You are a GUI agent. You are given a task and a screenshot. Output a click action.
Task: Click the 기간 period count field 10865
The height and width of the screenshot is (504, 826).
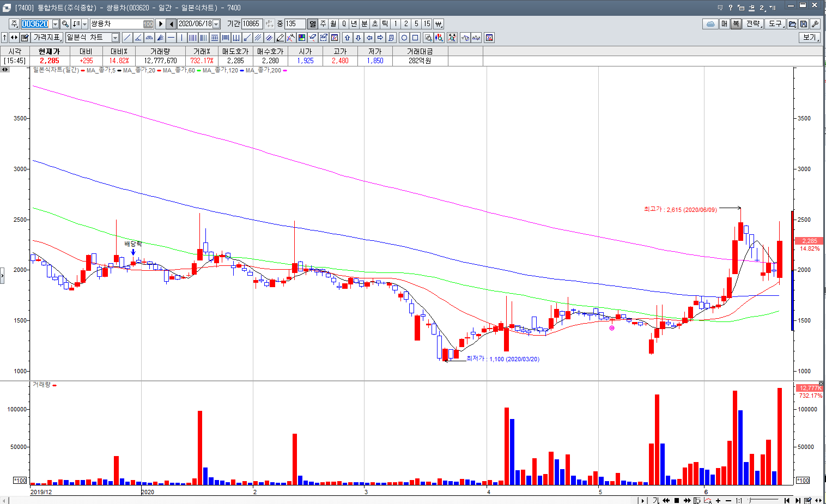pos(252,24)
